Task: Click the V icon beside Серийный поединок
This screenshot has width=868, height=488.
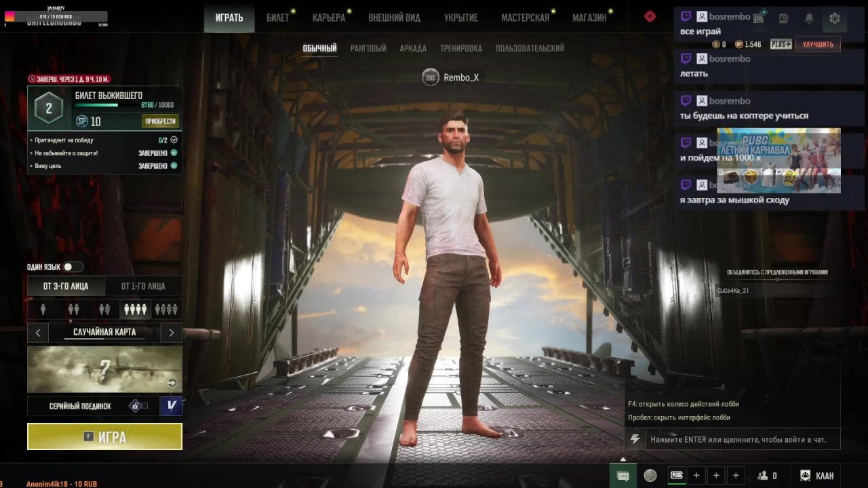Action: [x=171, y=405]
